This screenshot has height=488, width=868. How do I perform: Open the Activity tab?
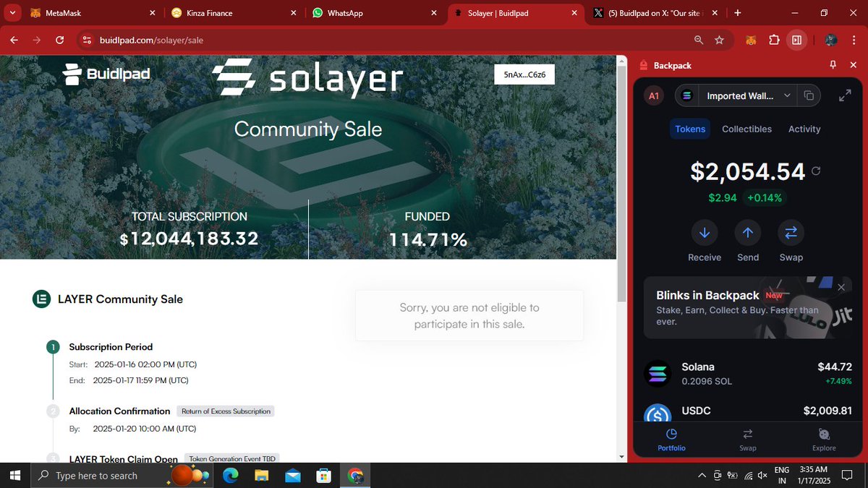pos(804,129)
